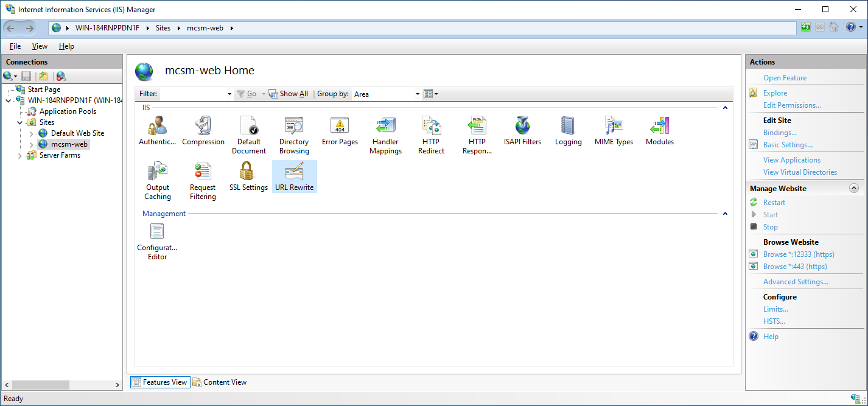Image resolution: width=868 pixels, height=406 pixels.
Task: Browse *:443 (https) link
Action: [795, 267]
